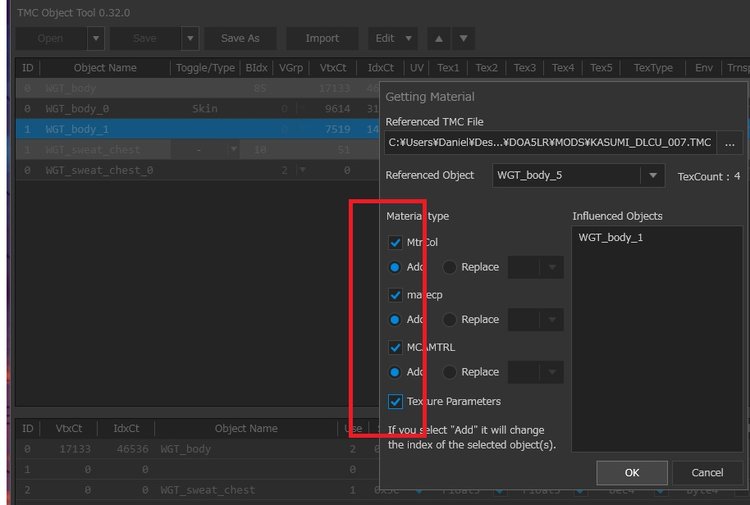Open the replace index dropdown for MtrCol

tap(551, 267)
